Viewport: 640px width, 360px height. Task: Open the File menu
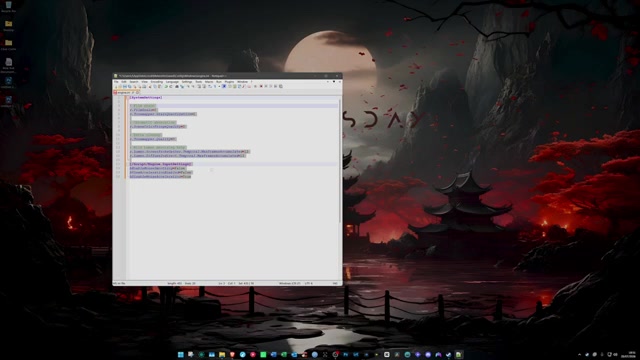(x=116, y=82)
